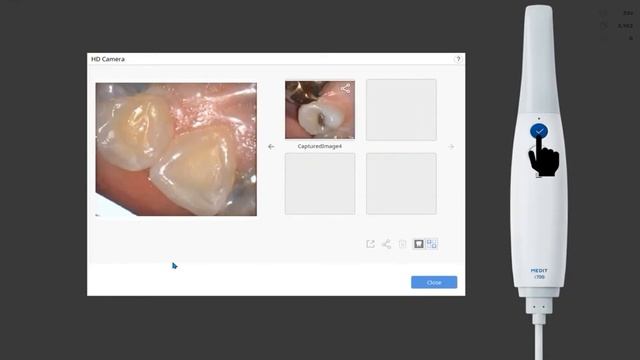The width and height of the screenshot is (640, 360).
Task: Switch to multi-image grid view mode
Action: (x=431, y=244)
